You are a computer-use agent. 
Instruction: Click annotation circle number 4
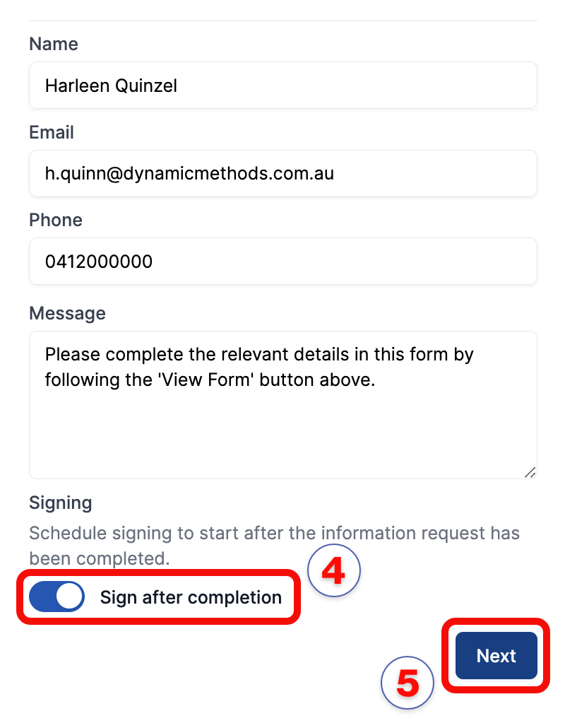(334, 570)
